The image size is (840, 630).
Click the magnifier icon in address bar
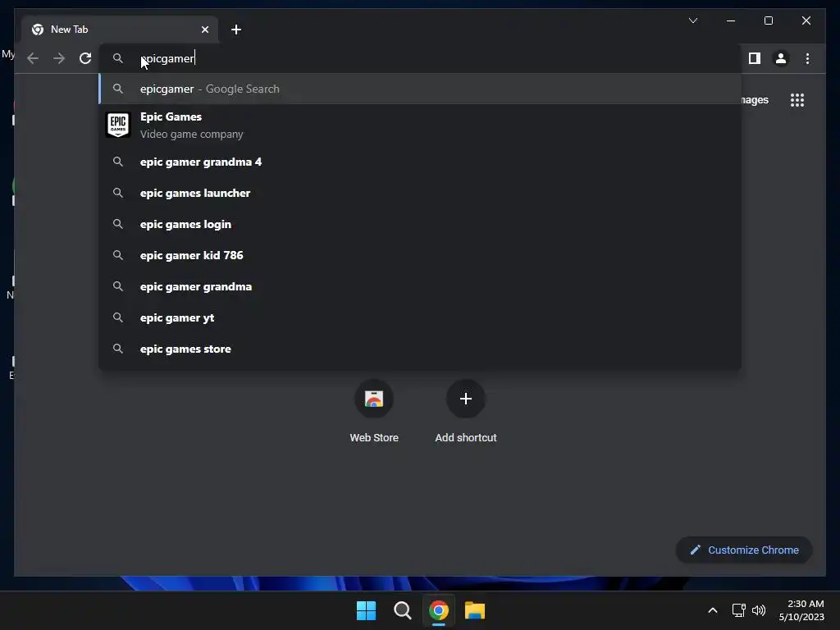coord(118,58)
